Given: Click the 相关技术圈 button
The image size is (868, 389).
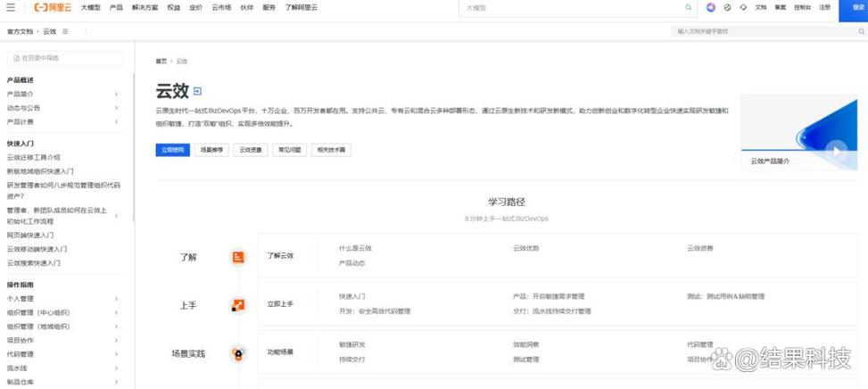Looking at the screenshot, I should (x=331, y=150).
